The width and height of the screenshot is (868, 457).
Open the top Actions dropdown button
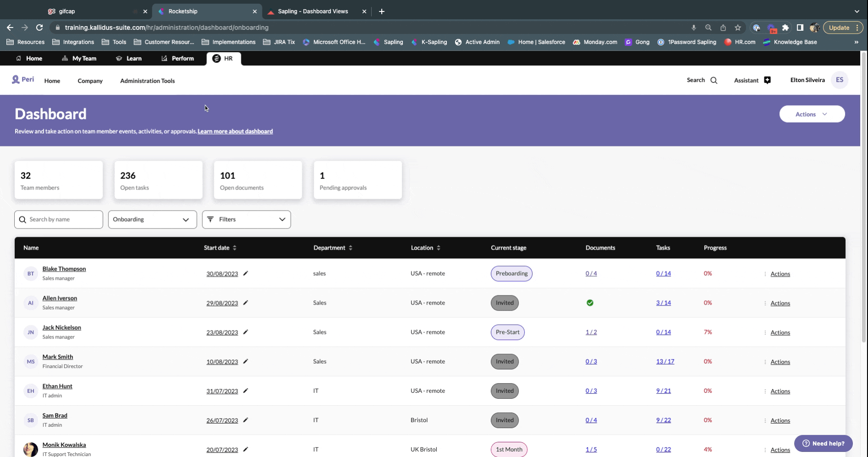(x=812, y=114)
